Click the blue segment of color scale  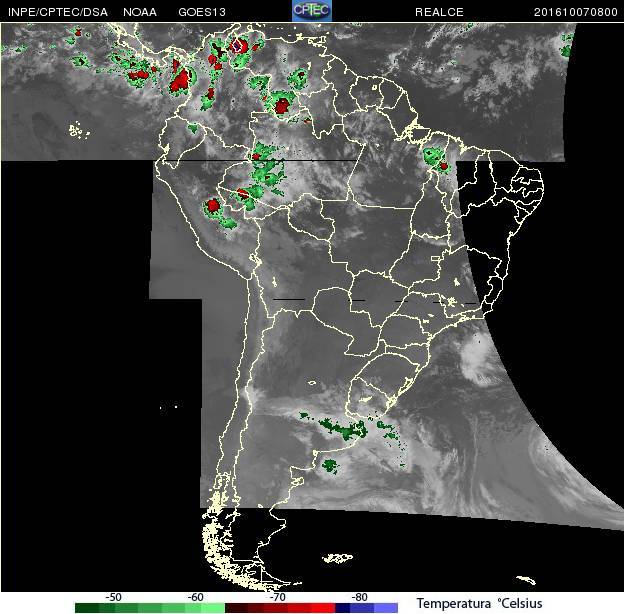(362, 608)
